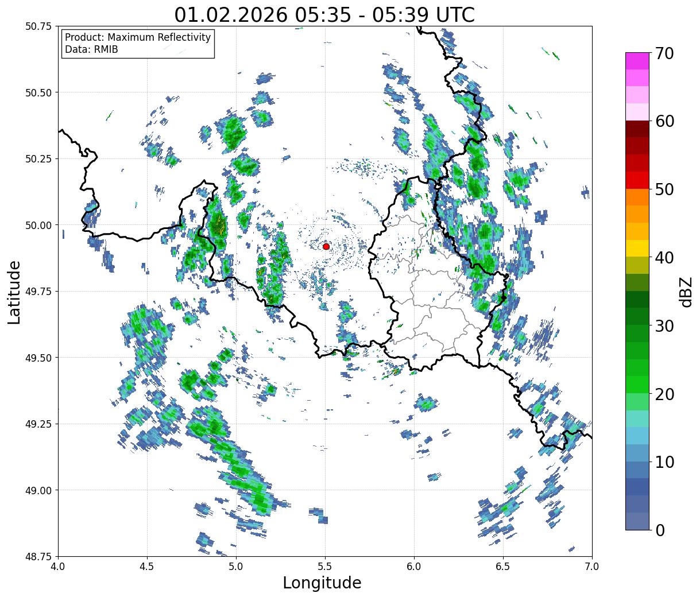Click the red radar location marker
Screen dimensions: 700x597
326,246
